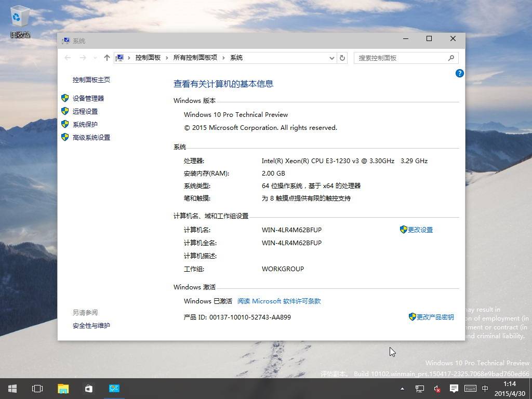The image size is (532, 399).
Task: Open 设备管理器 link
Action: (x=88, y=98)
